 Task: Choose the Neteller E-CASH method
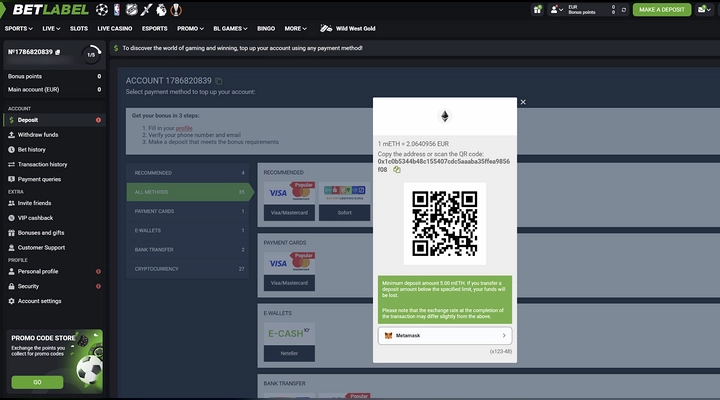coord(289,342)
